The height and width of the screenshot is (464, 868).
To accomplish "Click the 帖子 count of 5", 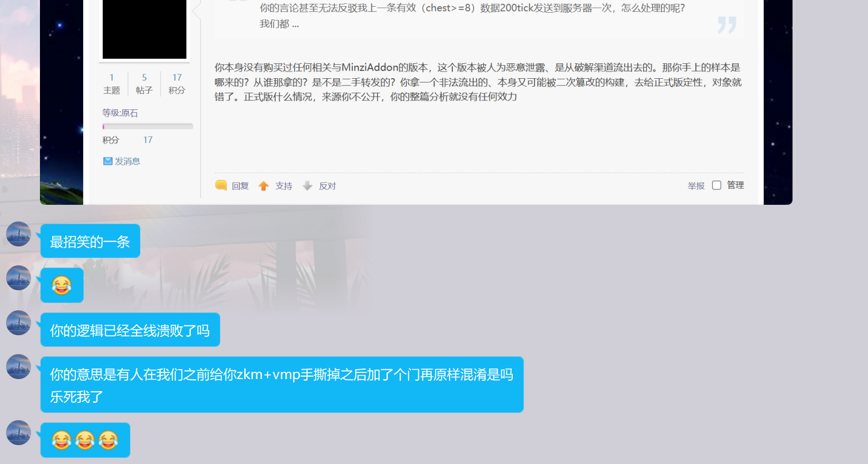I will [x=144, y=78].
